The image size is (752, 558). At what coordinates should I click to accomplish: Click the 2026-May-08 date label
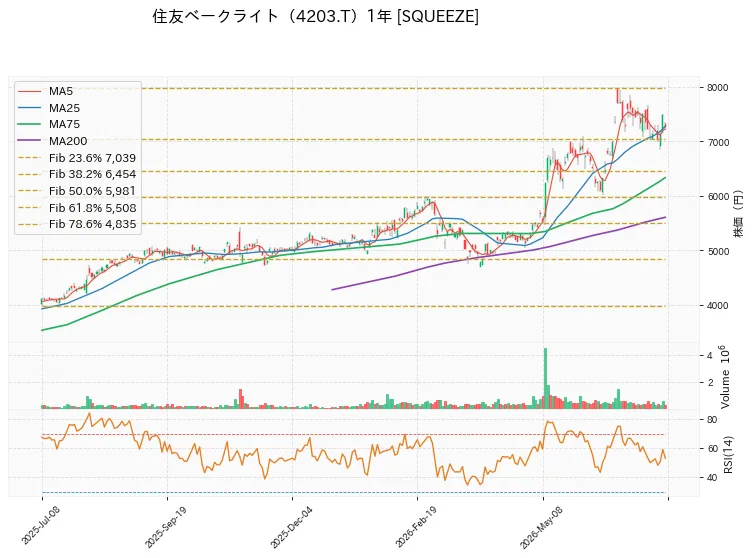click(x=541, y=527)
